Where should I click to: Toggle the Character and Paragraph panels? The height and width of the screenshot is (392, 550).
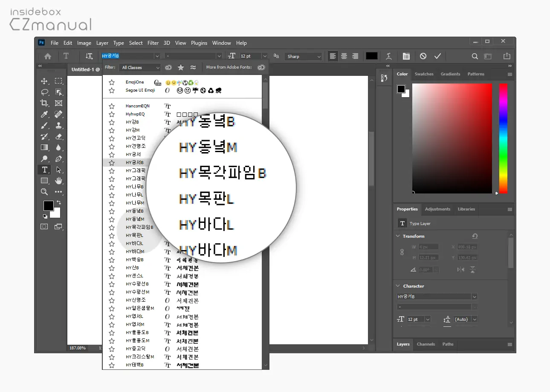coord(406,56)
